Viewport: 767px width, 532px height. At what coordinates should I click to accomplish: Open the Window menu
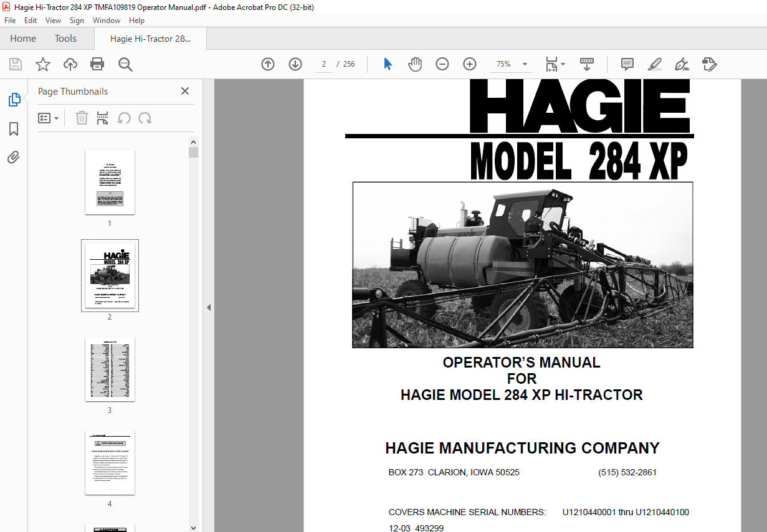[107, 21]
